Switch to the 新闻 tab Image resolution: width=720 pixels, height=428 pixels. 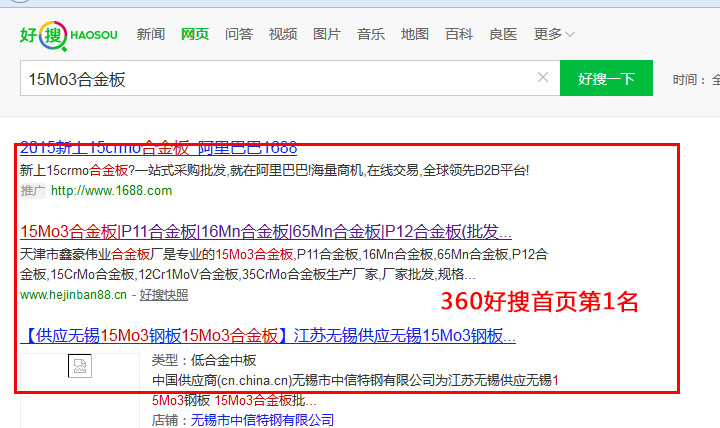(151, 34)
